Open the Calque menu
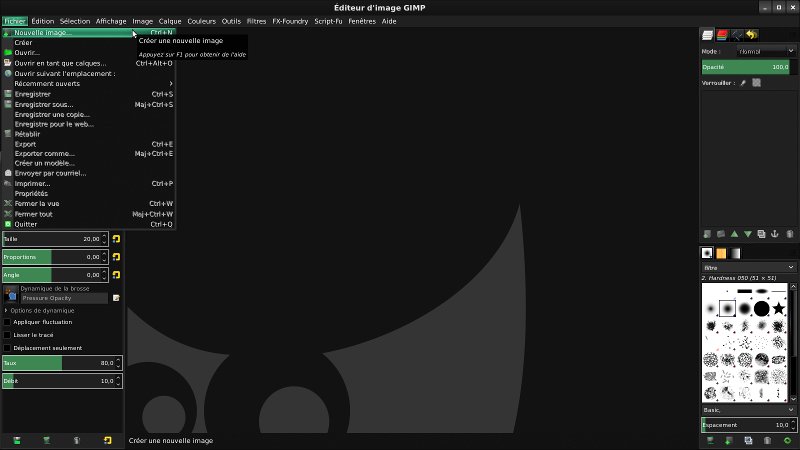Screen dimensions: 800x450 tap(170, 21)
